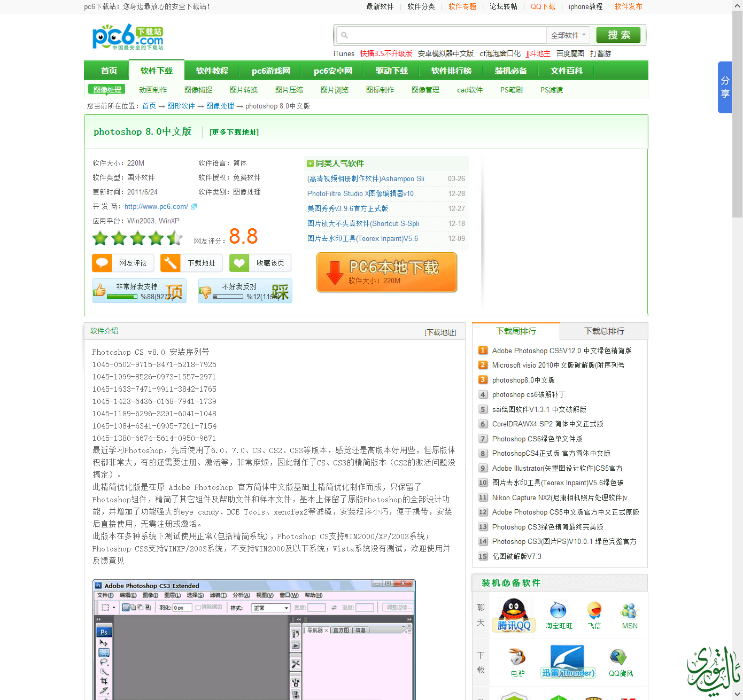Open the 装机必备 navigation item
The height and width of the screenshot is (700, 743).
(511, 71)
